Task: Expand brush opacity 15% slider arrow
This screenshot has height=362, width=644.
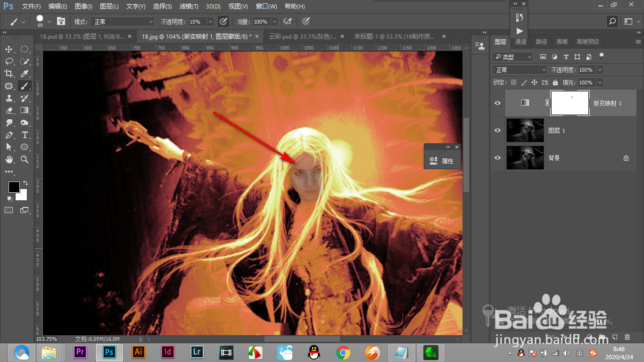Action: [x=210, y=21]
